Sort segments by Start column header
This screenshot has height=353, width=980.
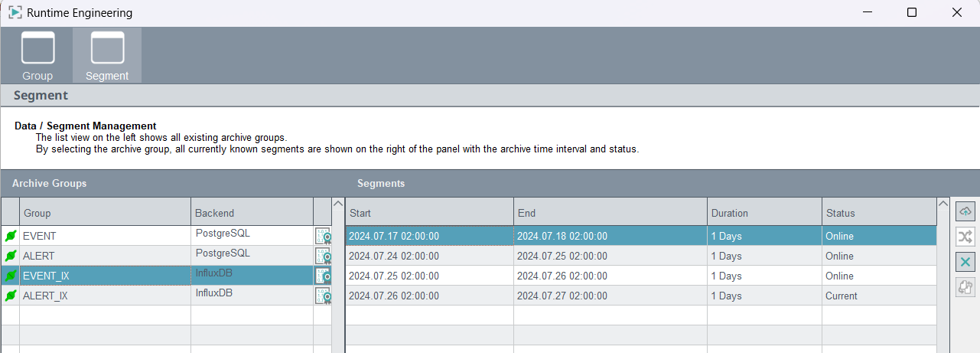430,213
